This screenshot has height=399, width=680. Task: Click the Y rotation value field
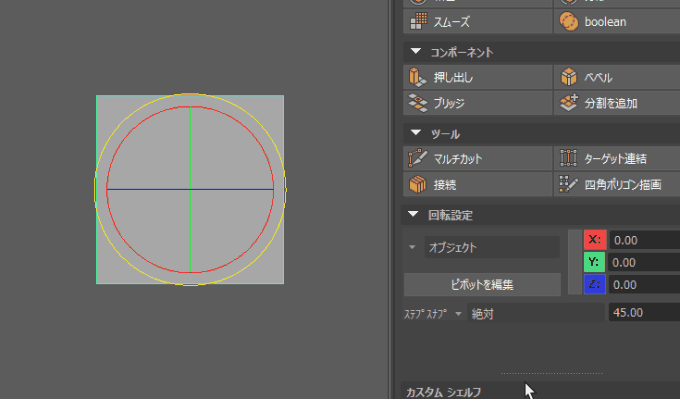(x=644, y=262)
